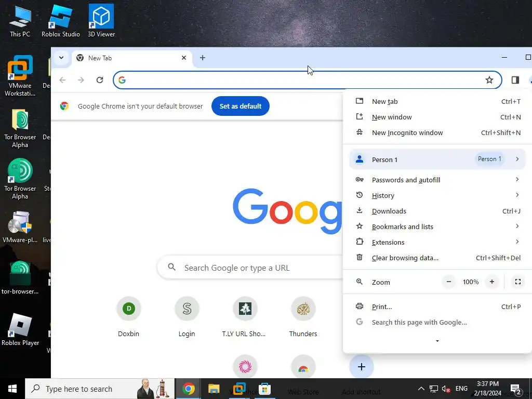Open clock showing 3:37 PM

487,389
